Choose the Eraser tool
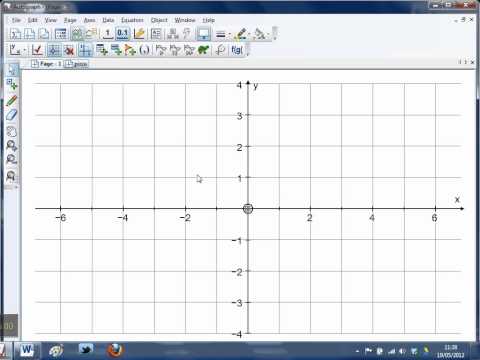 pyautogui.click(x=12, y=115)
